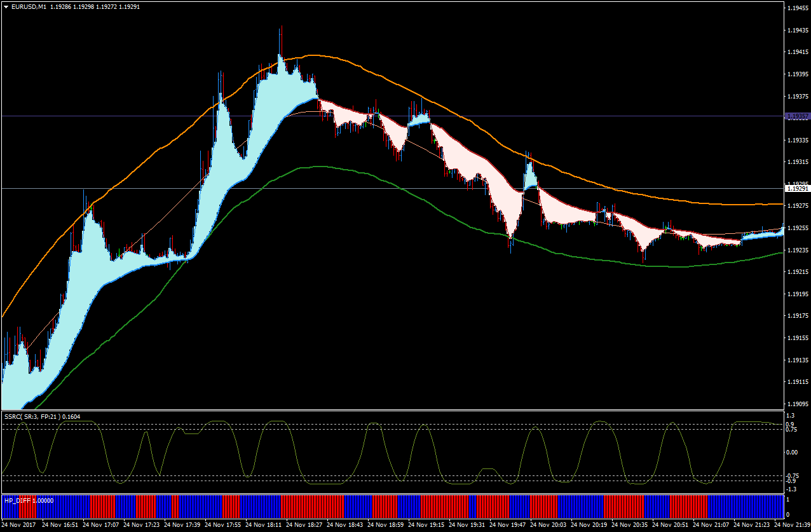Select the highlighted 1.19357 price level tag

pos(797,116)
